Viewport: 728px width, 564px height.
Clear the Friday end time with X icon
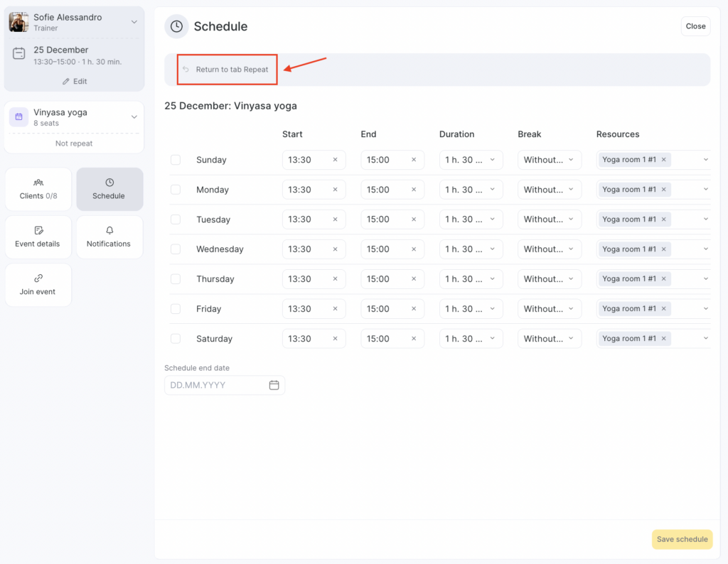pos(413,309)
